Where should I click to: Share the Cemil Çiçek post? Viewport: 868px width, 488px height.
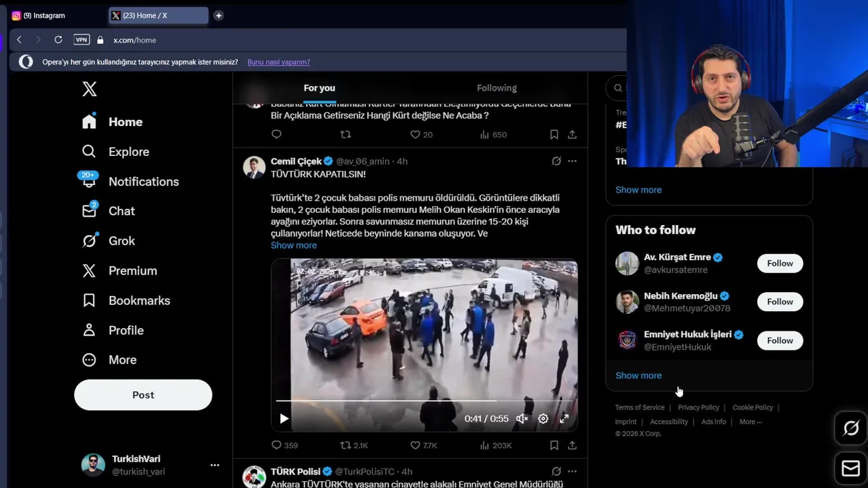click(x=572, y=445)
